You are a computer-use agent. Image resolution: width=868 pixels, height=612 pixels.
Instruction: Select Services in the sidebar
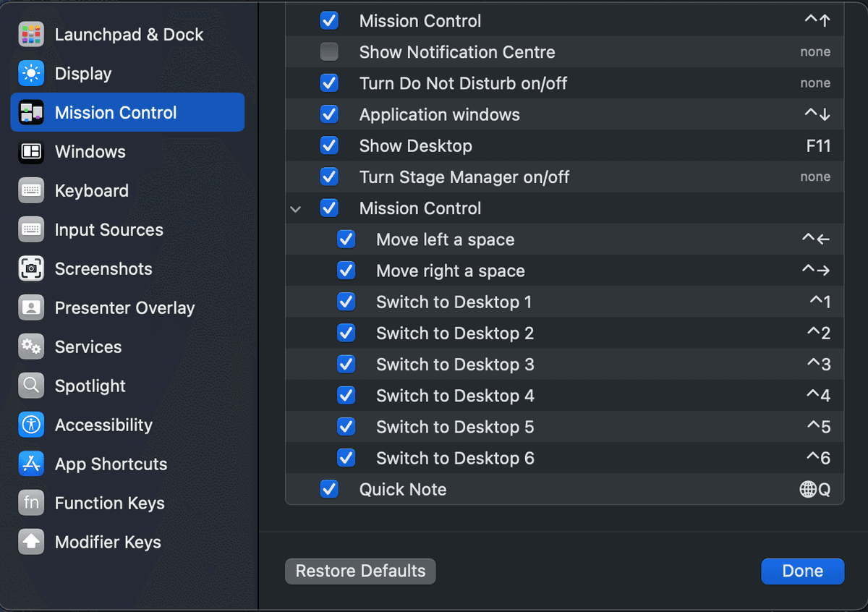point(88,347)
